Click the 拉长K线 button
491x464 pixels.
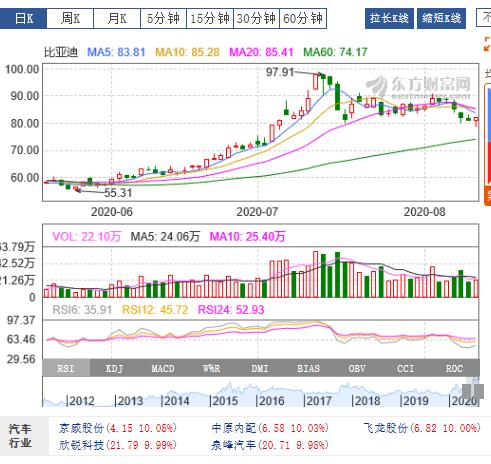coord(389,19)
